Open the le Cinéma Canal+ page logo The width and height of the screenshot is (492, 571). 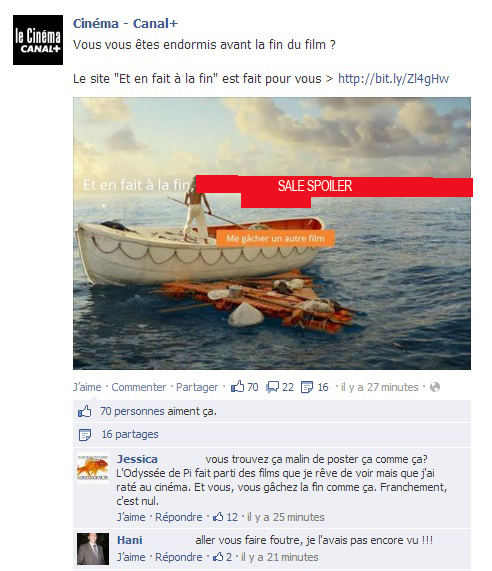pos(38,40)
